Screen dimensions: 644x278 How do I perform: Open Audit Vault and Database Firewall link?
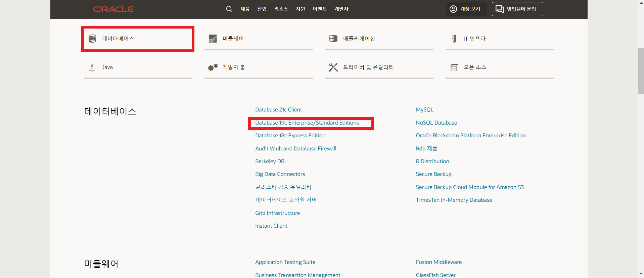click(x=295, y=149)
